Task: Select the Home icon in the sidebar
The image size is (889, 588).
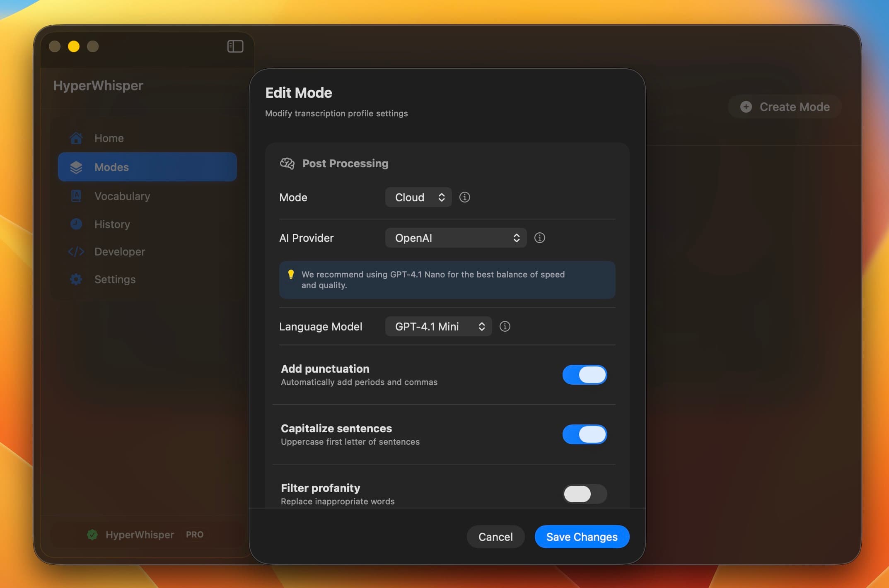Action: click(76, 138)
